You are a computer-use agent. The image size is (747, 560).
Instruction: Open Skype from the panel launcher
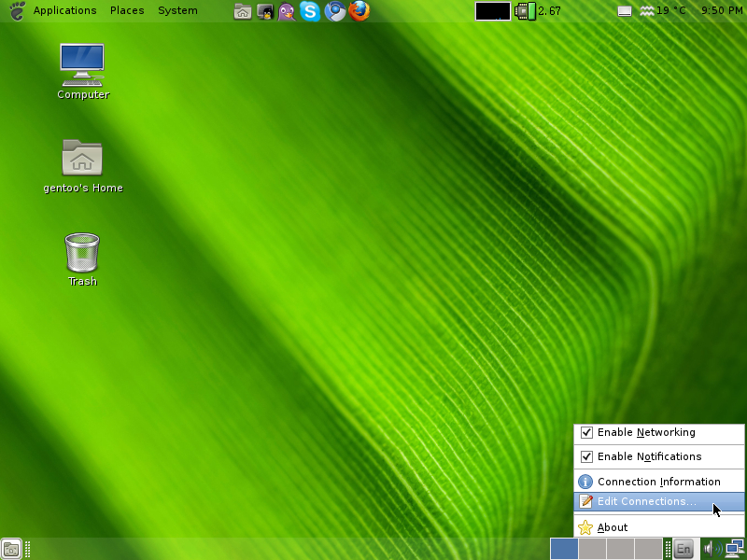310,11
